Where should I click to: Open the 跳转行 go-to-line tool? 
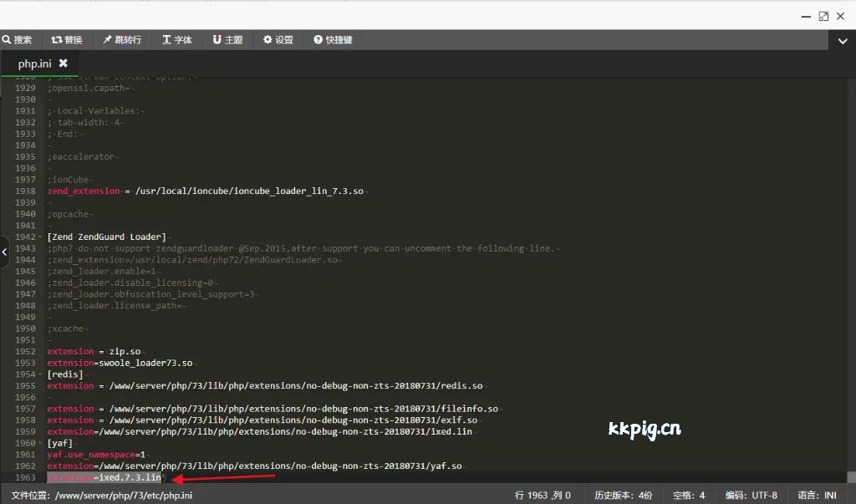(x=122, y=40)
